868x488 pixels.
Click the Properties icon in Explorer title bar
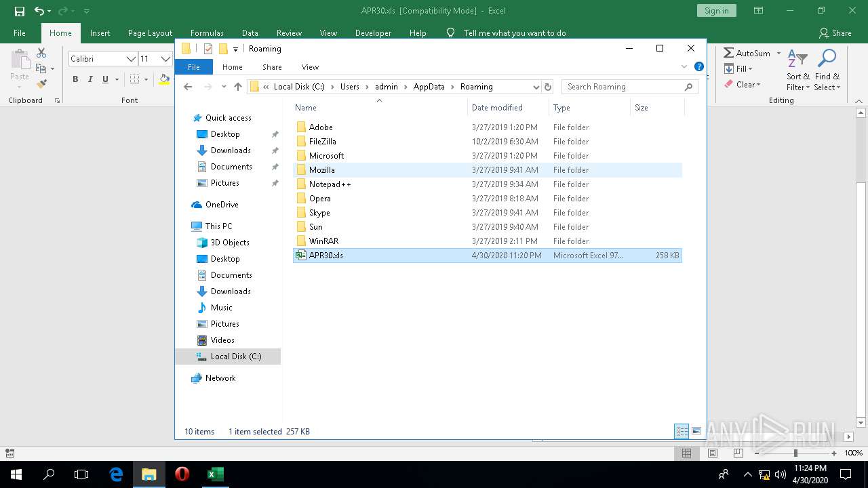pos(208,49)
